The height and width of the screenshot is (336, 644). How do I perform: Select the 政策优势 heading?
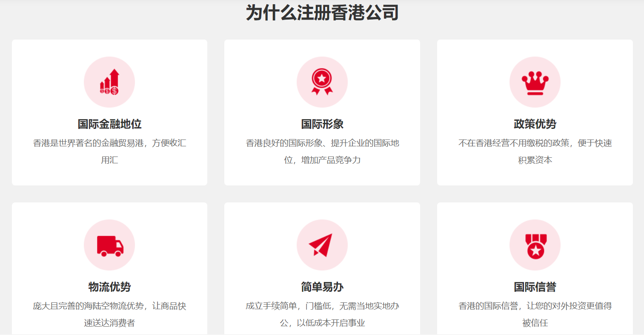535,124
